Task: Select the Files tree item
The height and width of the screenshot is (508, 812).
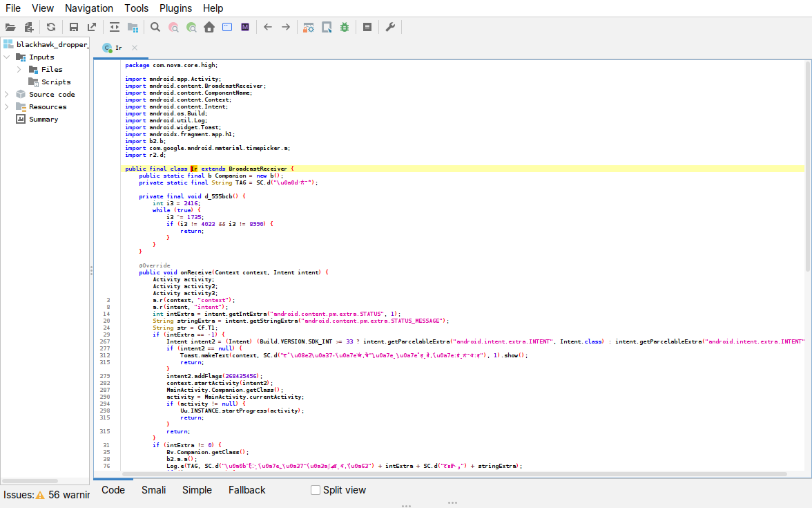Action: coord(52,69)
